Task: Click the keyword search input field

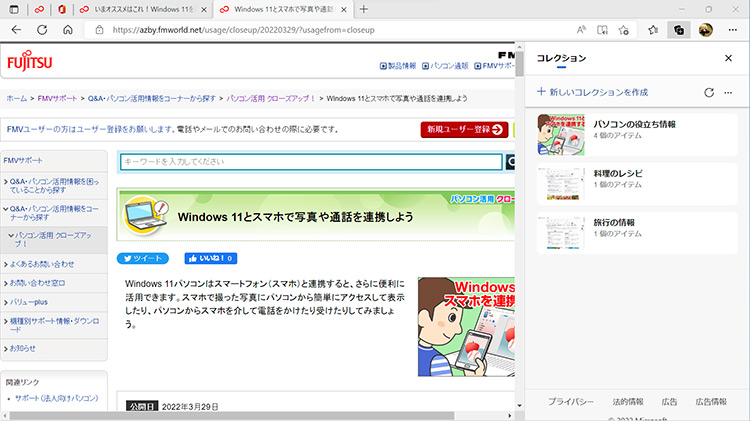Action: tap(310, 162)
